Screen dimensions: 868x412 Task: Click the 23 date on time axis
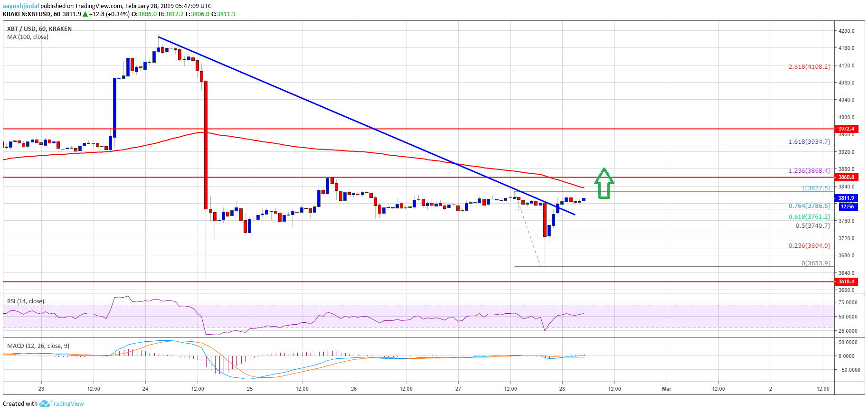tap(41, 389)
